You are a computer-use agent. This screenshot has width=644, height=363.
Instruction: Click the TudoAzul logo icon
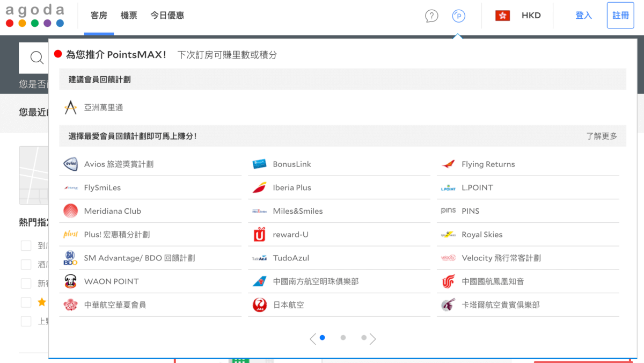(260, 258)
